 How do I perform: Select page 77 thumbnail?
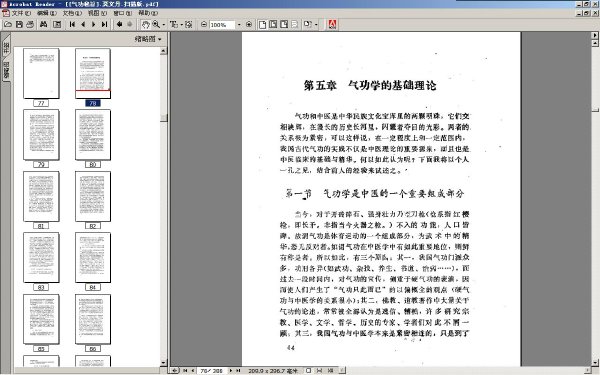pos(41,73)
